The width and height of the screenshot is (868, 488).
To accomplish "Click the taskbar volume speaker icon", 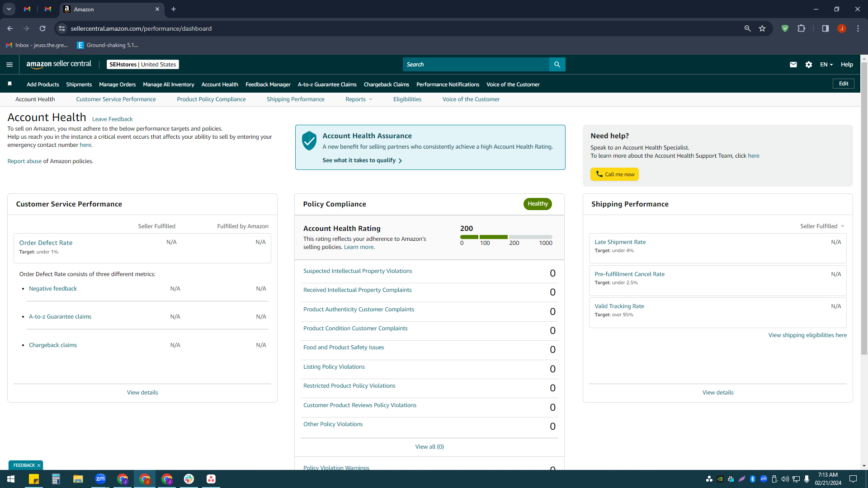I will coord(785,479).
